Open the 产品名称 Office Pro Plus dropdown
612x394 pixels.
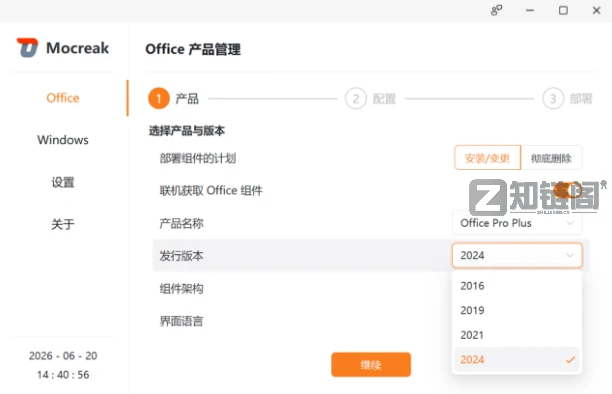517,223
